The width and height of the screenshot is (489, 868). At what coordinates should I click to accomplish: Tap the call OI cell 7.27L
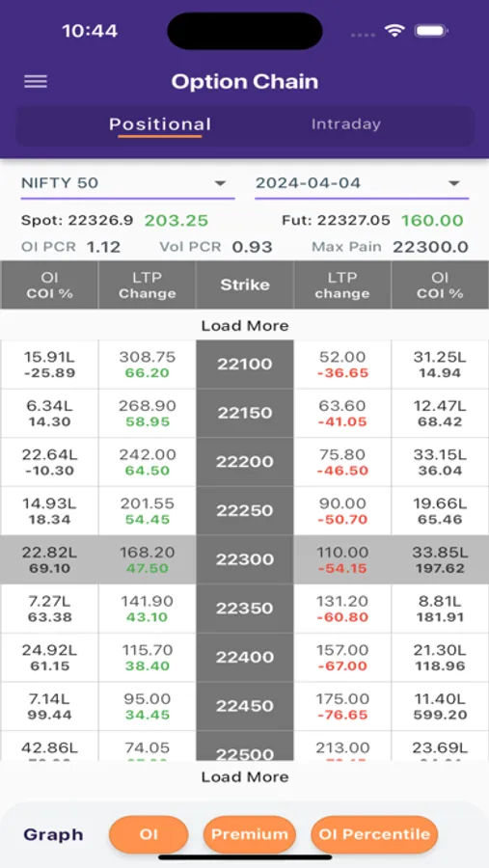tap(49, 608)
